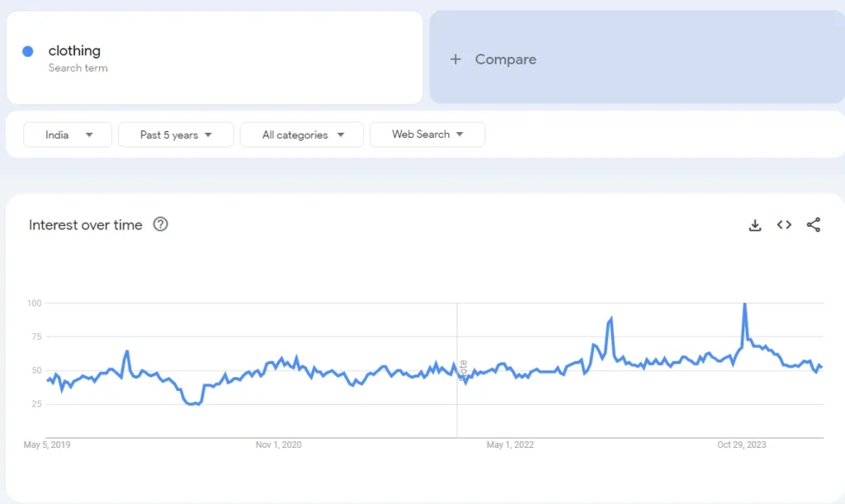Click the embed code icon
This screenshot has width=845, height=504.
point(784,225)
